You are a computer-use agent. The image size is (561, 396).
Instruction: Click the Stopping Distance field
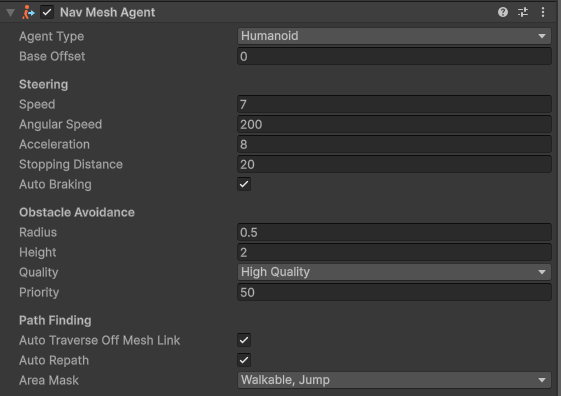pos(394,165)
